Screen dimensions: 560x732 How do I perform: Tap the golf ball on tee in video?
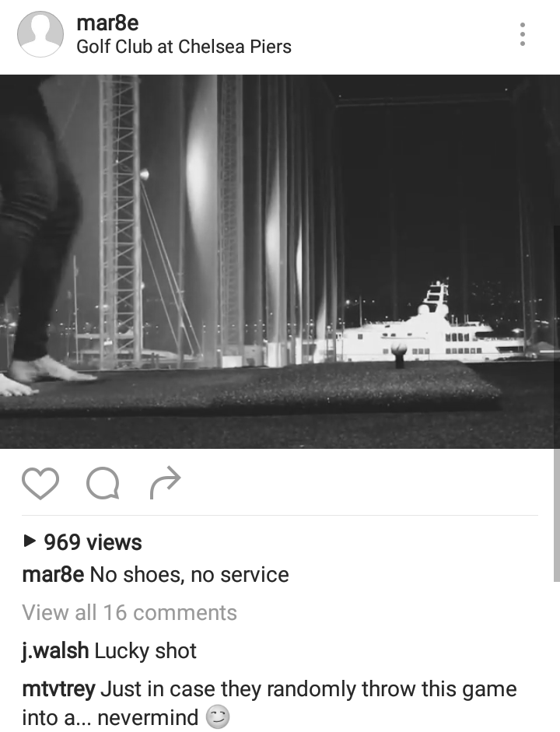pos(400,349)
